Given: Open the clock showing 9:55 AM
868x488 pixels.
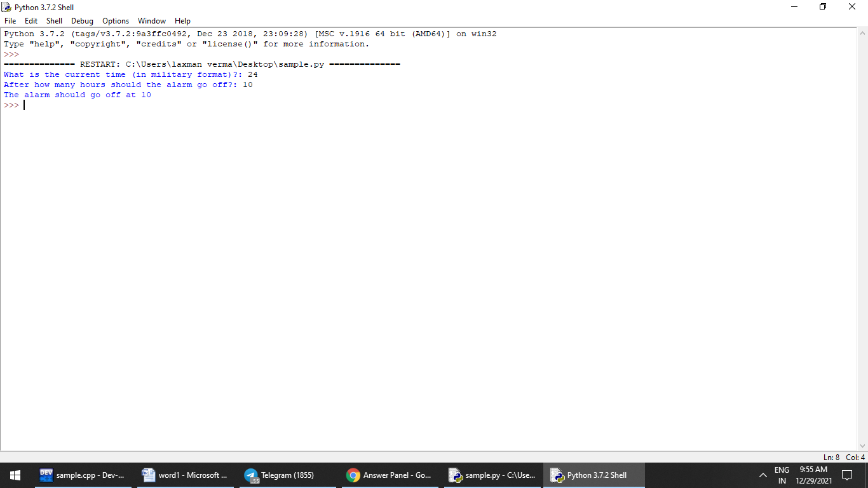Looking at the screenshot, I should (814, 475).
